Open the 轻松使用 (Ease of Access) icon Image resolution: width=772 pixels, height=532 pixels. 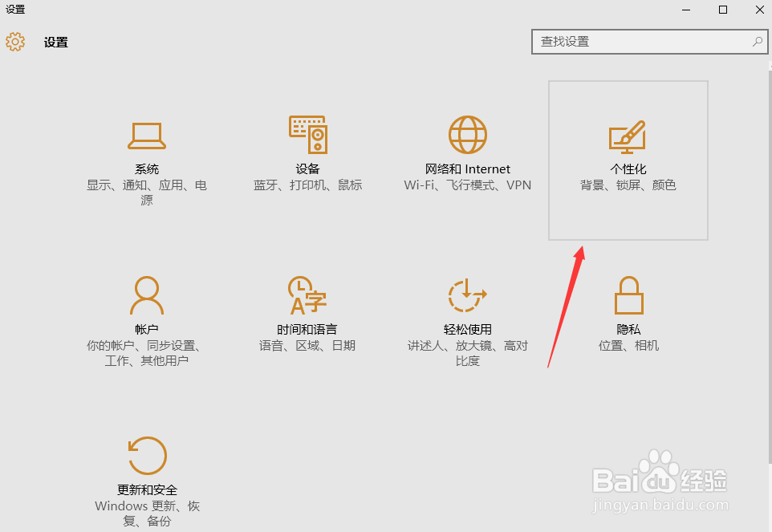467,295
